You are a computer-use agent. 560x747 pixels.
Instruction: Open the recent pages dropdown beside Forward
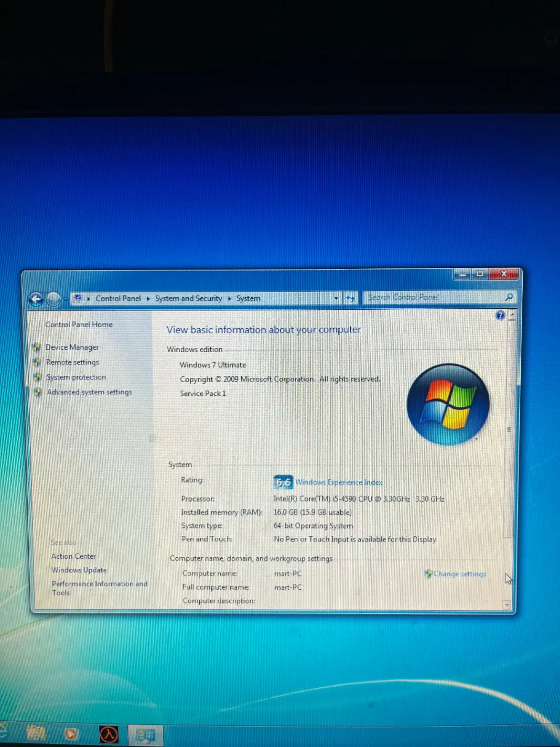coord(66,299)
